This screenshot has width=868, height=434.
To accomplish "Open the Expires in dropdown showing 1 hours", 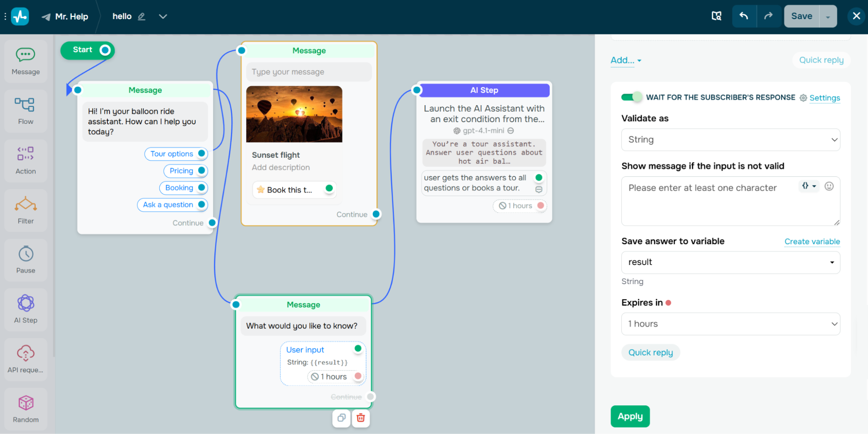I will [730, 324].
